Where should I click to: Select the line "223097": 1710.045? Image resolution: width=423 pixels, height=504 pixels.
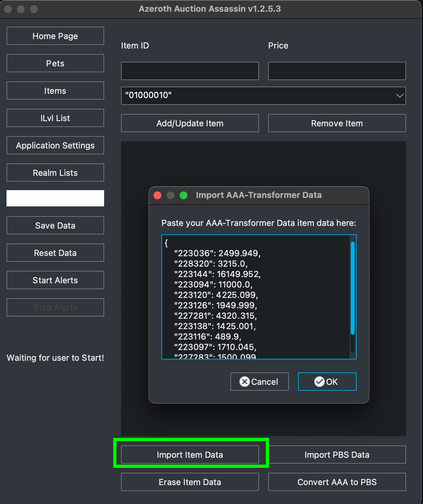[215, 347]
